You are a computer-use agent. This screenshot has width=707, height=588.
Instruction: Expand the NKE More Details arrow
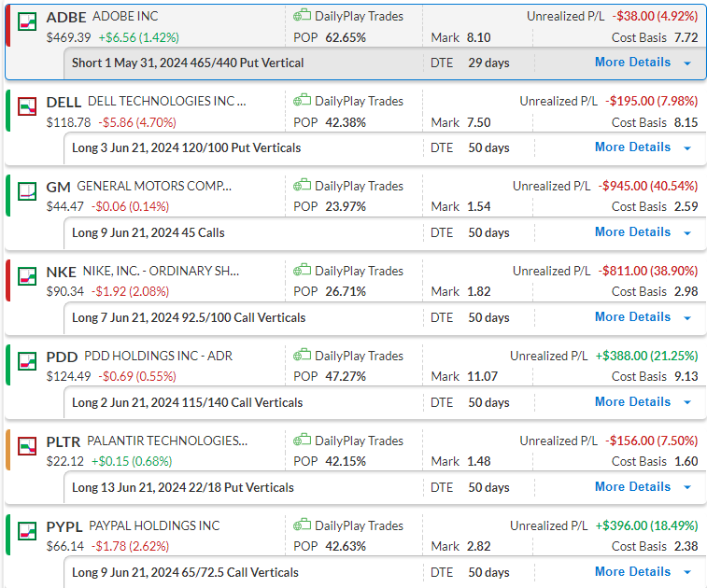coord(687,318)
